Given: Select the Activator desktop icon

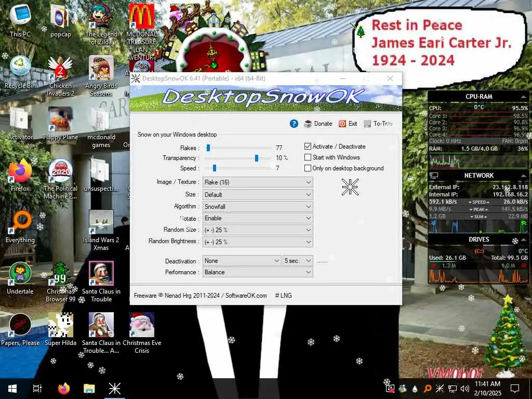Looking at the screenshot, I should click(x=20, y=124).
